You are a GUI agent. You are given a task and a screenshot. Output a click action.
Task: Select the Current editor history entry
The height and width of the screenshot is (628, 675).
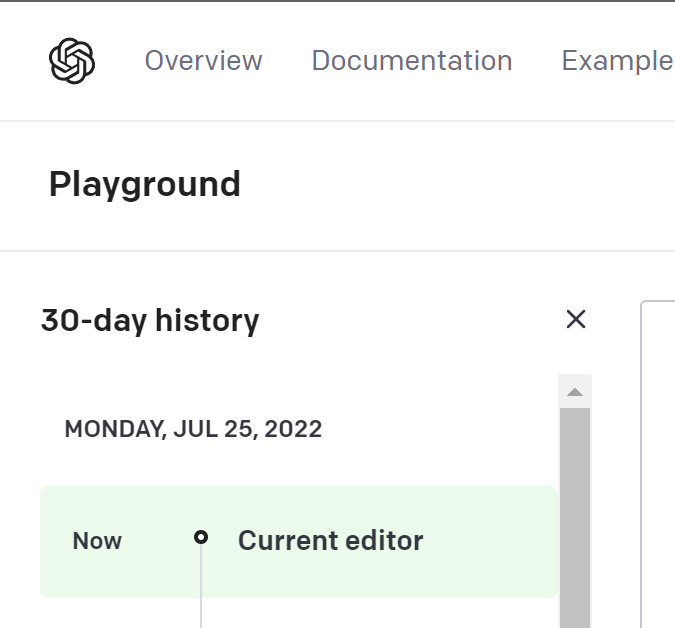click(330, 541)
